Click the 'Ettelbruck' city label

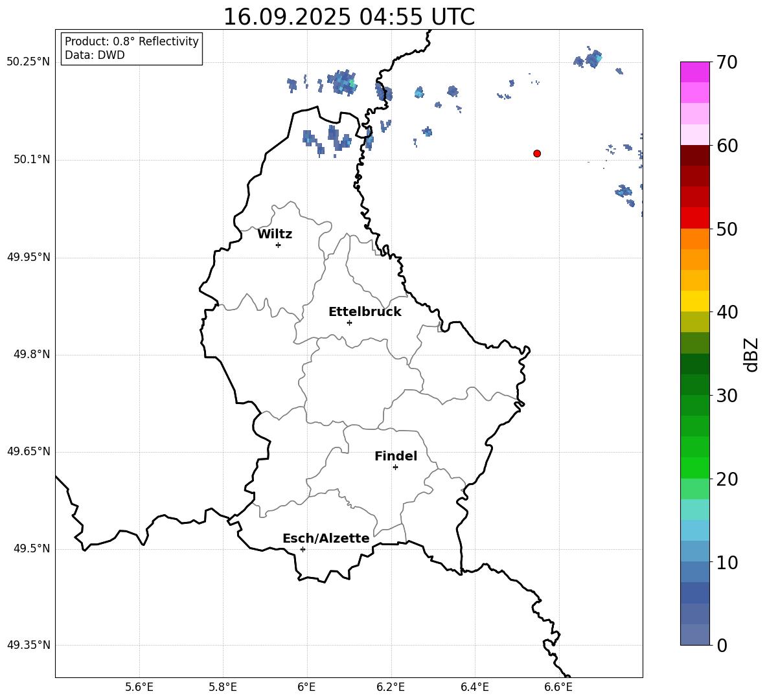(x=365, y=312)
